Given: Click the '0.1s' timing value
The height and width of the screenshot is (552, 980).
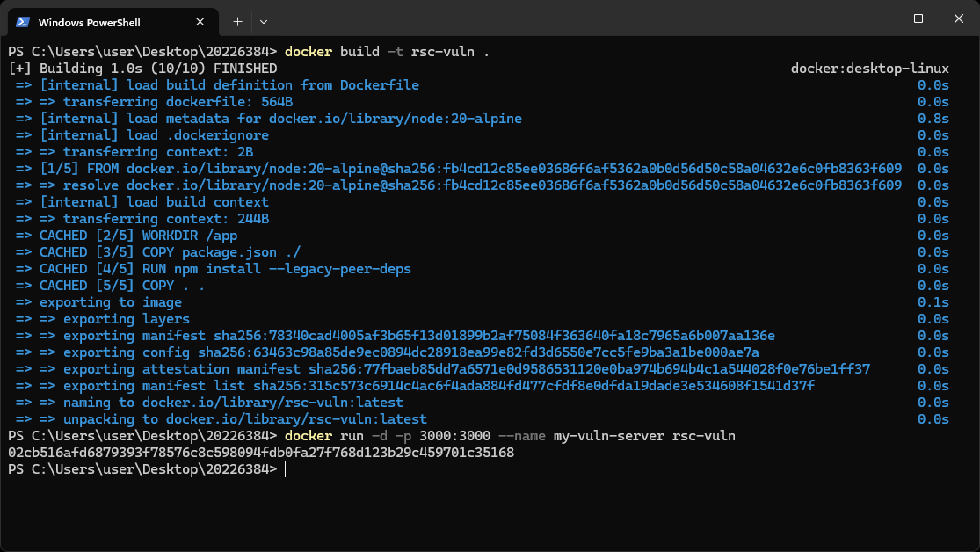Looking at the screenshot, I should pos(933,302).
